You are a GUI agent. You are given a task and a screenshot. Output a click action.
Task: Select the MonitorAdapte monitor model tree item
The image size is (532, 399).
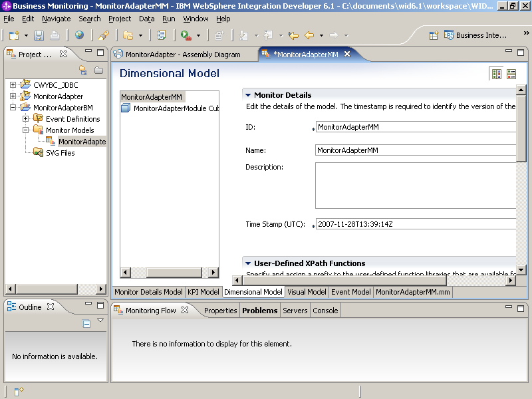82,142
